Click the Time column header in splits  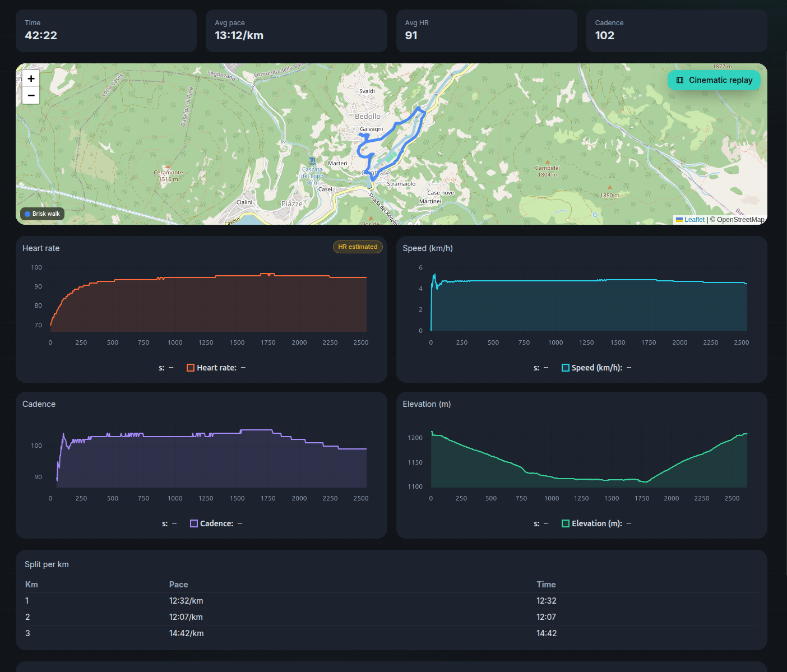pos(546,585)
